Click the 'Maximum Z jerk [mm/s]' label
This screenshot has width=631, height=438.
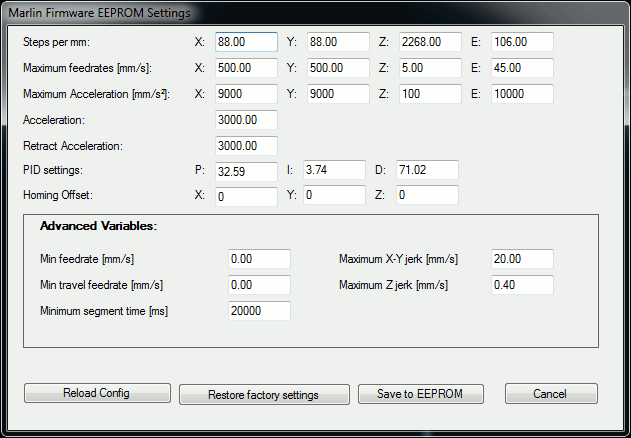pos(394,285)
